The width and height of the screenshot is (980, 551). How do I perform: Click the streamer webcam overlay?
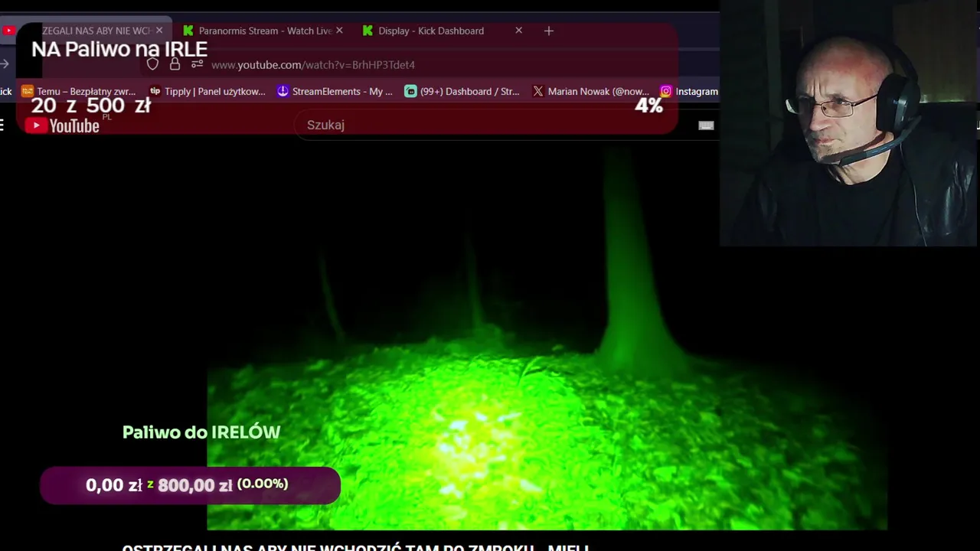pyautogui.click(x=848, y=123)
